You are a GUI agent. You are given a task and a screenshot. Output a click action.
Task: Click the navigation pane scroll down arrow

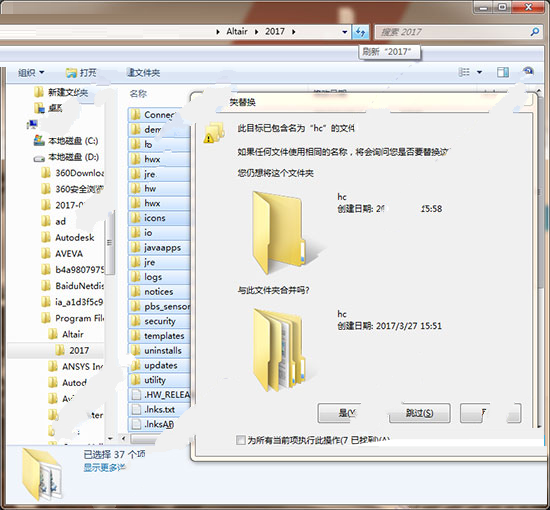[x=110, y=438]
